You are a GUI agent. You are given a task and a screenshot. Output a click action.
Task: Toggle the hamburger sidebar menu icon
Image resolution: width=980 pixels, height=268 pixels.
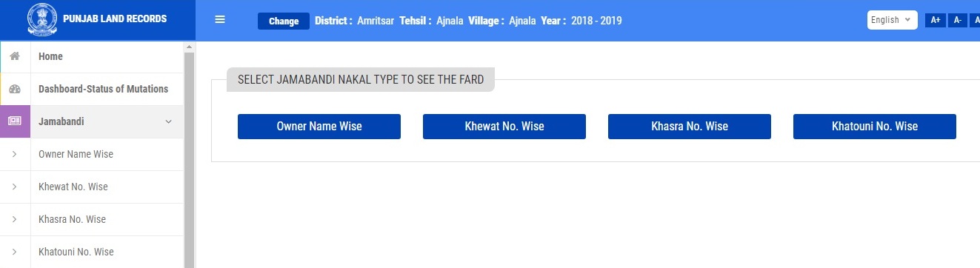[220, 20]
